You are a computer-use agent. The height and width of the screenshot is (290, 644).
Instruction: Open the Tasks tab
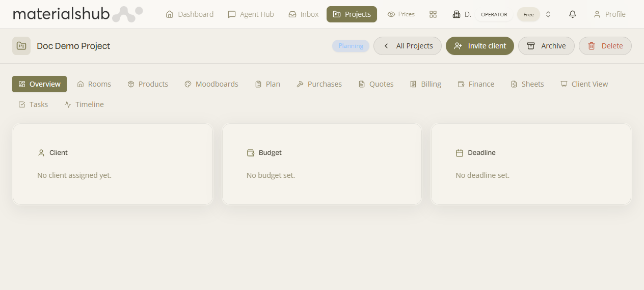[33, 104]
